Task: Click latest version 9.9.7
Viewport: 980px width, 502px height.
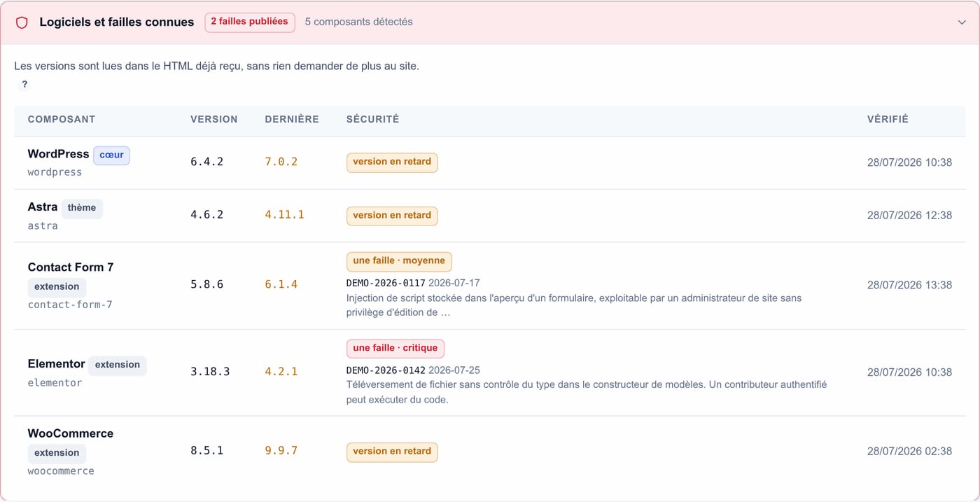Action: click(x=281, y=452)
